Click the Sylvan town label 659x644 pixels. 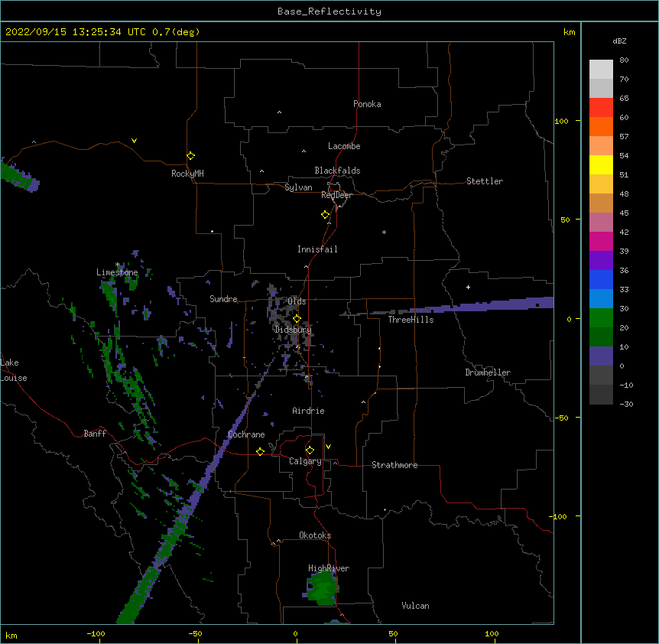pos(298,187)
